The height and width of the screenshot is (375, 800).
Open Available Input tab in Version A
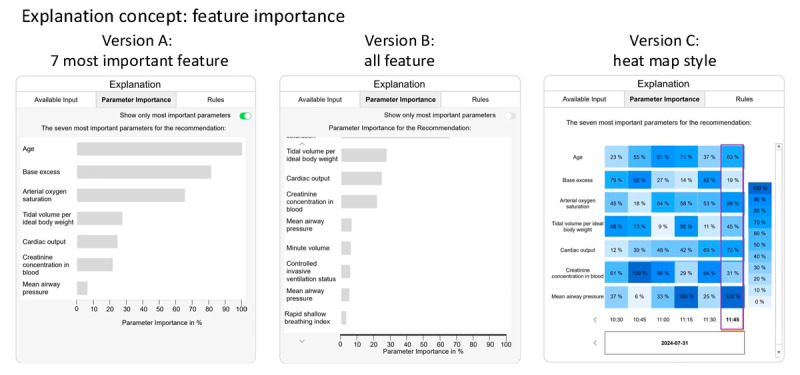[56, 99]
